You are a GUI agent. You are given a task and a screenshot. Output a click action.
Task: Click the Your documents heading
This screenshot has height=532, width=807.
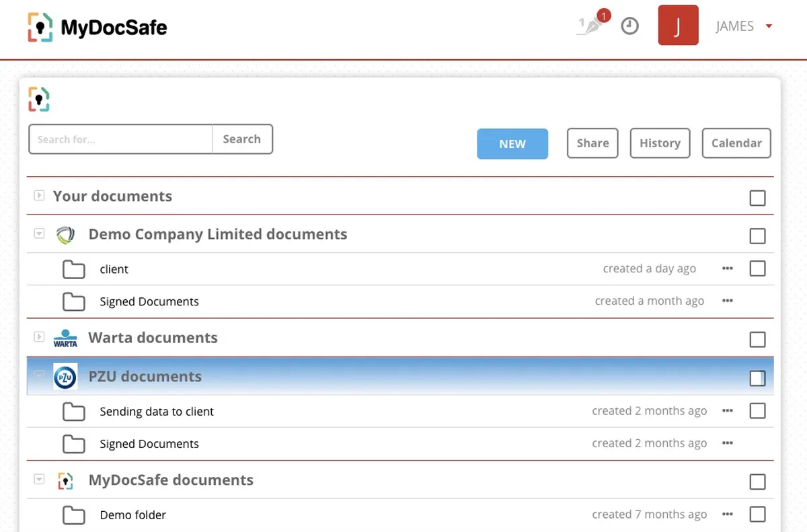[x=112, y=196]
